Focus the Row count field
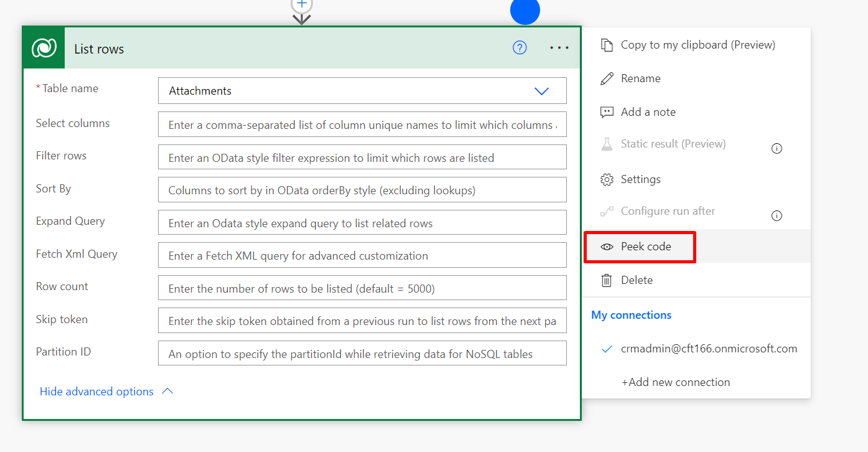This screenshot has width=868, height=452. [x=362, y=289]
